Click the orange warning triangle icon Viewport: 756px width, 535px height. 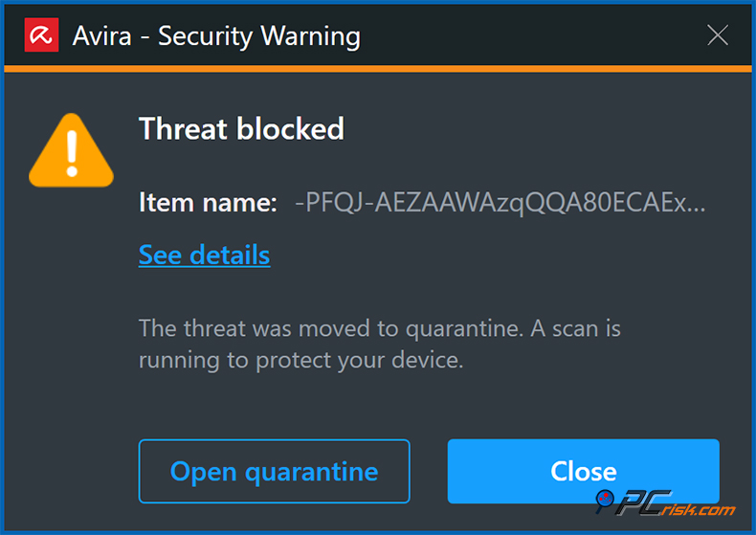[72, 153]
